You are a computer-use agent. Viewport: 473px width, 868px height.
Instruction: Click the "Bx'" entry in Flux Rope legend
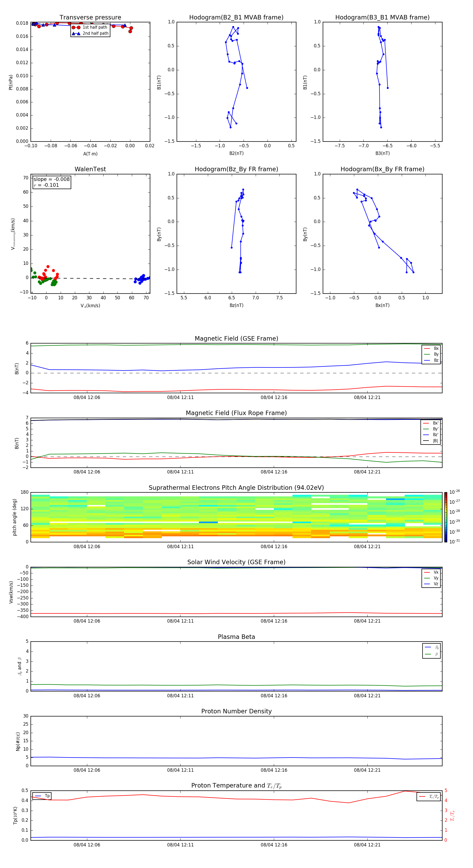coord(431,423)
